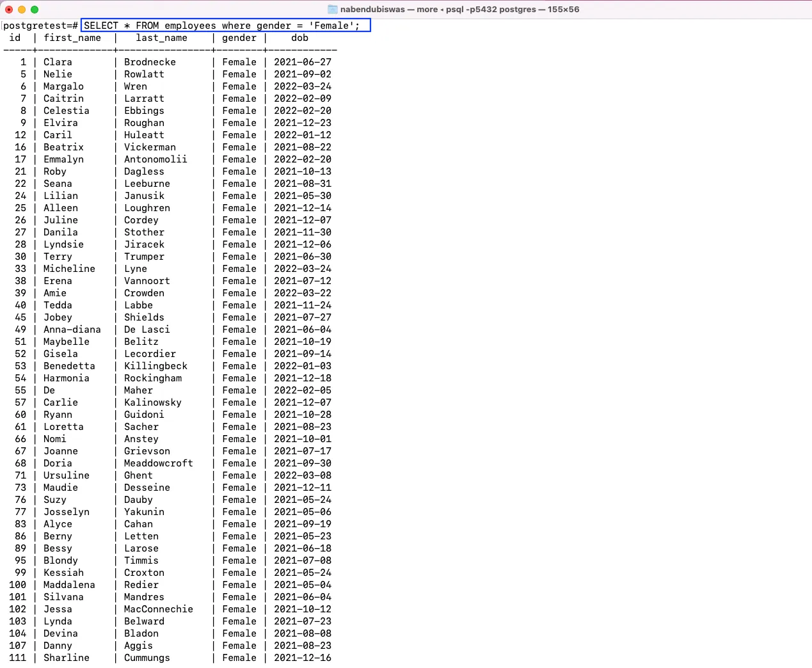Select first name 'Lilian'
The width and height of the screenshot is (812, 668).
pyautogui.click(x=61, y=196)
